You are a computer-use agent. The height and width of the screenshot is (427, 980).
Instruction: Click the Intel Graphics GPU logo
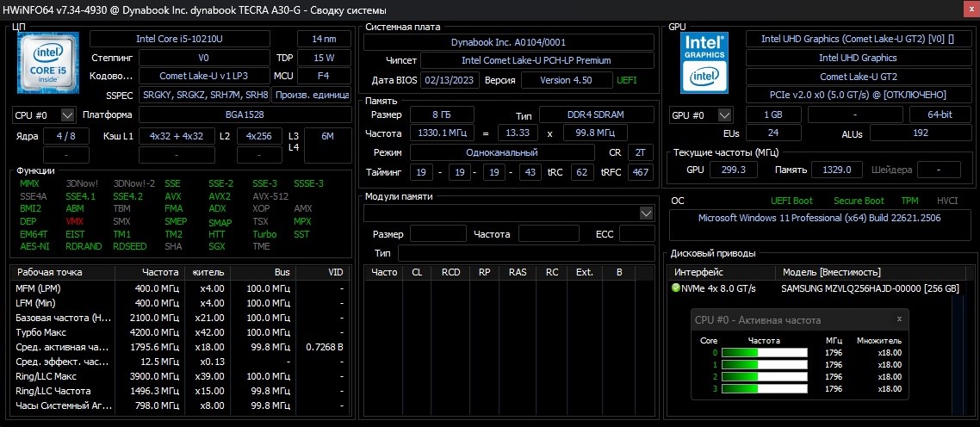pos(704,62)
